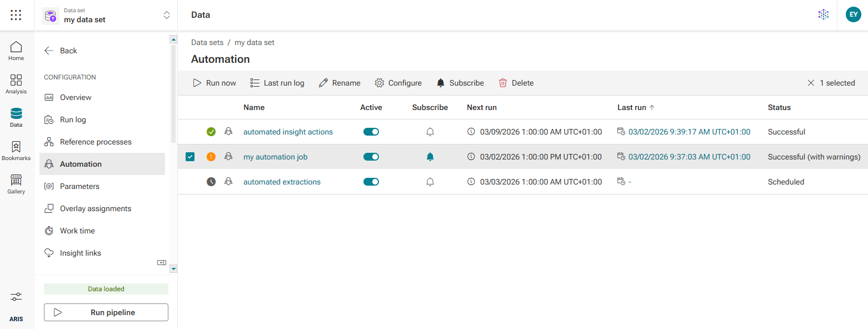Click the data set icon beside my data set
The height and width of the screenshot is (329, 868).
pos(51,16)
